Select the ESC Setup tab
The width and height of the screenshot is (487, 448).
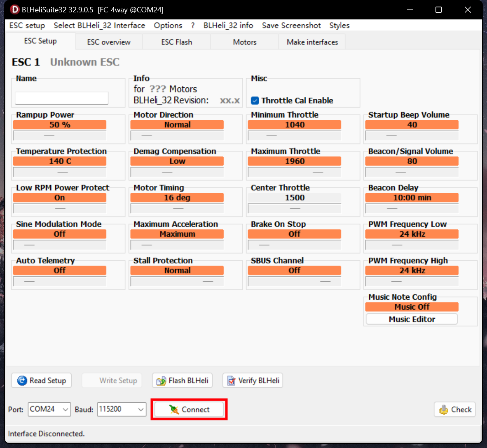(x=40, y=41)
